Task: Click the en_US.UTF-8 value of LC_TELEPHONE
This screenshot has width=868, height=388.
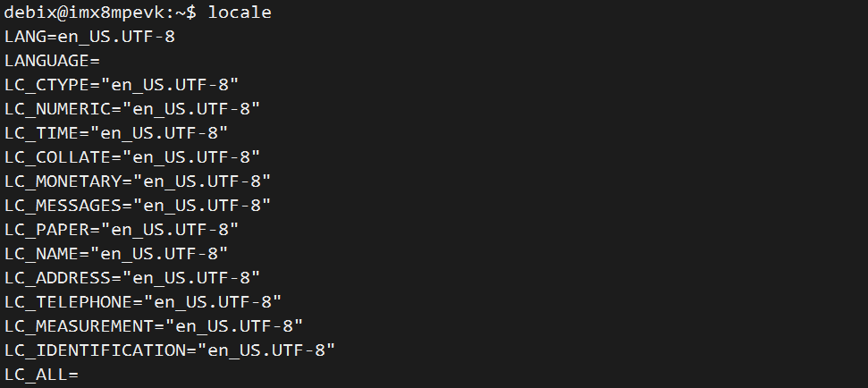Action: pyautogui.click(x=213, y=302)
